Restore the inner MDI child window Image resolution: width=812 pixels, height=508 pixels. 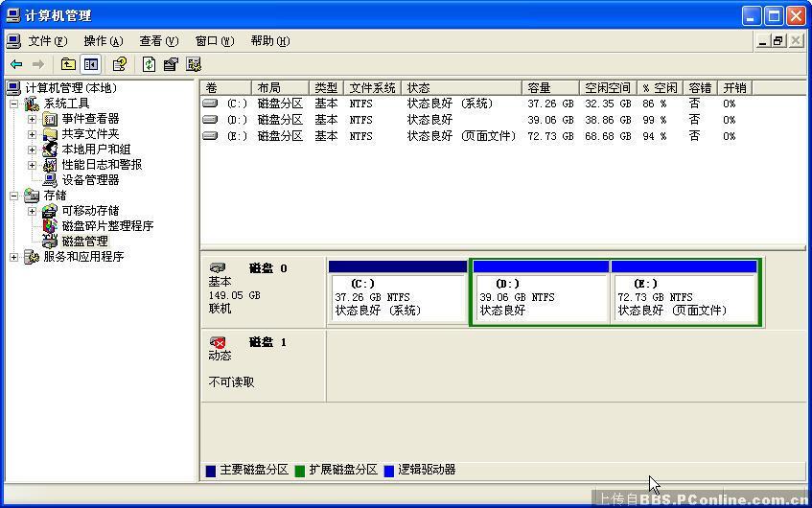coord(778,41)
